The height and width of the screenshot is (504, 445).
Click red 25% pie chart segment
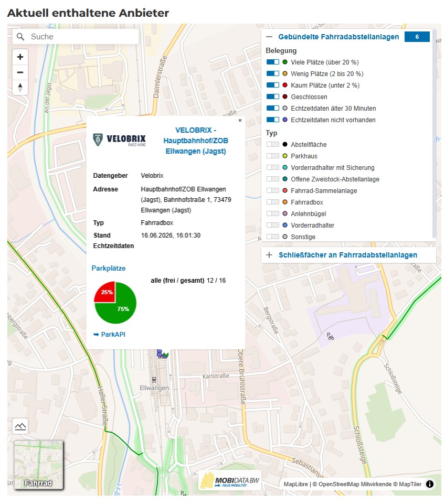tap(105, 292)
